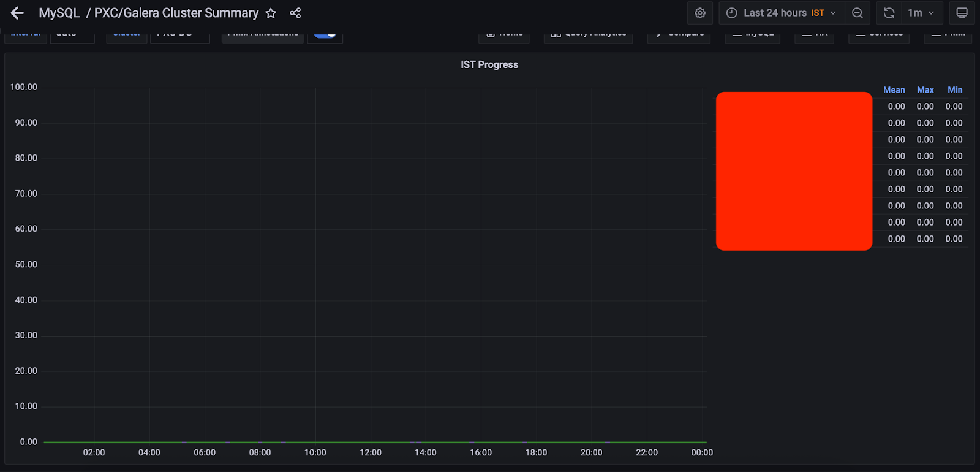
Task: Sort legend by Max column
Action: [x=925, y=89]
